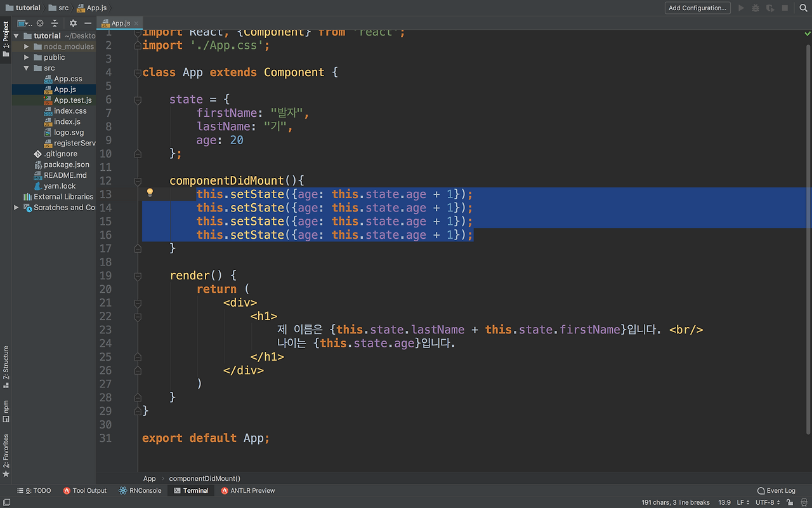Screen dimensions: 812x508
Task: Open Search Everywhere magnifier icon
Action: pos(802,8)
